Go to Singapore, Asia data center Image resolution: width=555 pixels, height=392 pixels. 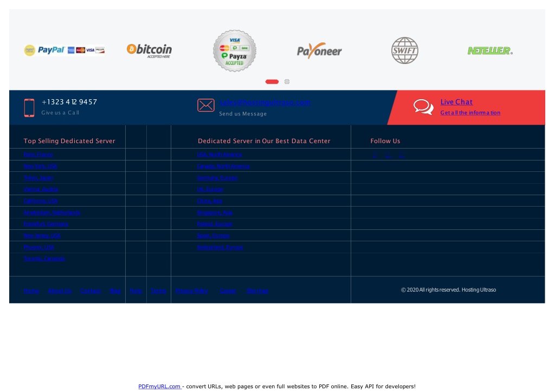tap(215, 213)
